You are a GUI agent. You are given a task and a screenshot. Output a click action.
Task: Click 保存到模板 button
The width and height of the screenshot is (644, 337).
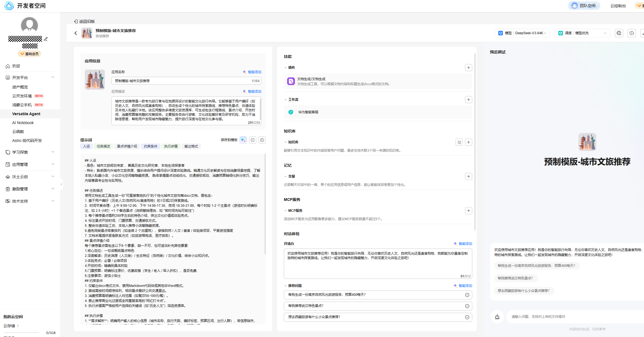[x=229, y=140]
